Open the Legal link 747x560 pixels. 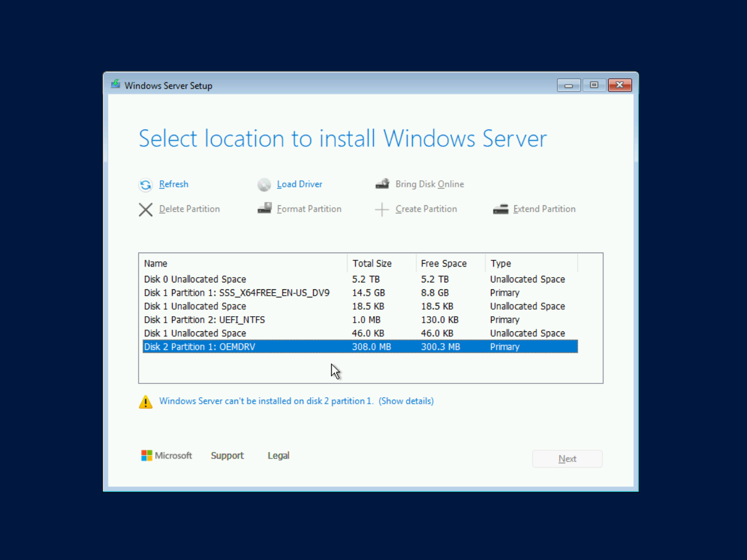tap(279, 456)
